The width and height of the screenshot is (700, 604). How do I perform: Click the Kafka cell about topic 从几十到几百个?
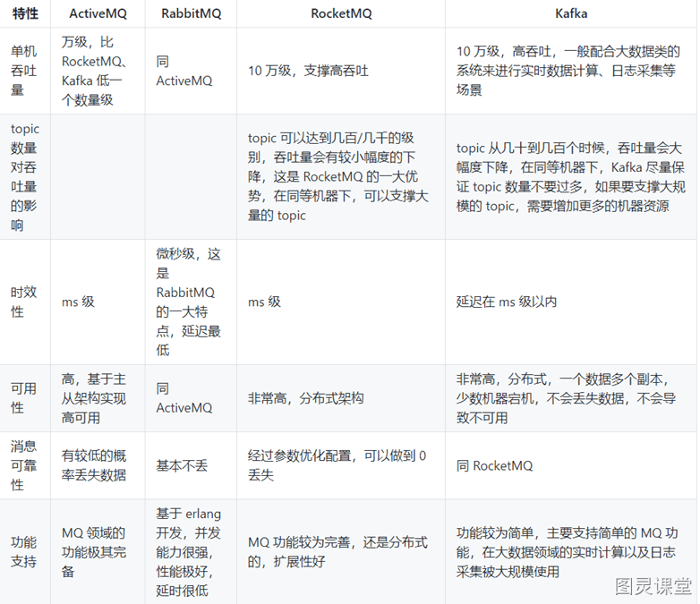click(x=571, y=177)
